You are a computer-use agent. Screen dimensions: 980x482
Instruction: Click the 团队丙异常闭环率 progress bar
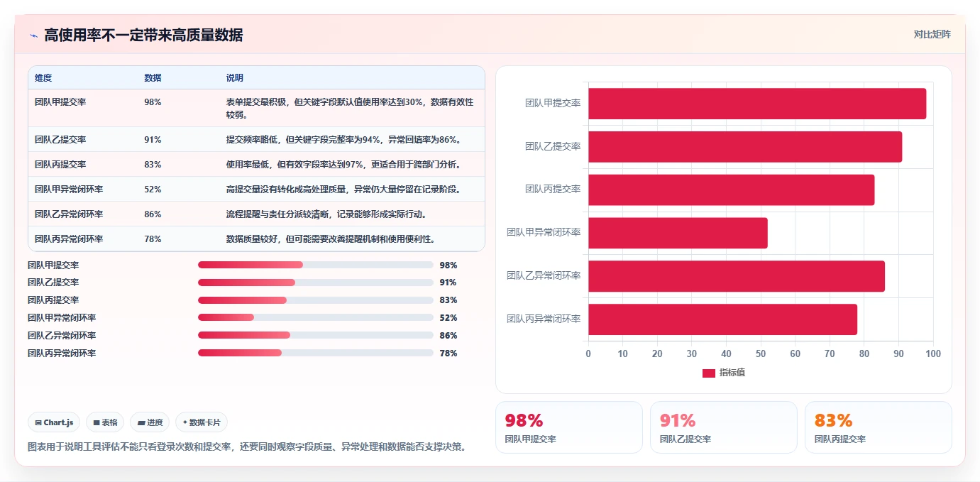click(315, 353)
